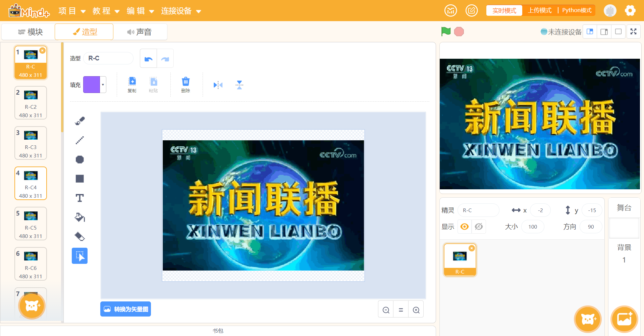Click the green flag to run
Viewport: 644px width, 336px height.
446,32
